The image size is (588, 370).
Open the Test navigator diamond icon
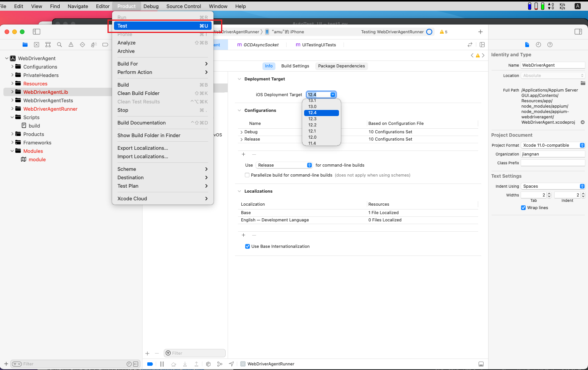point(82,45)
